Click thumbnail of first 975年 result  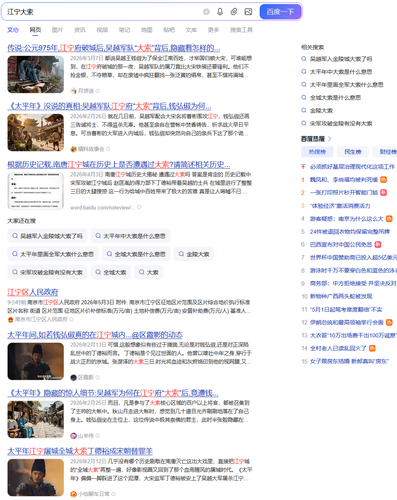[36, 74]
